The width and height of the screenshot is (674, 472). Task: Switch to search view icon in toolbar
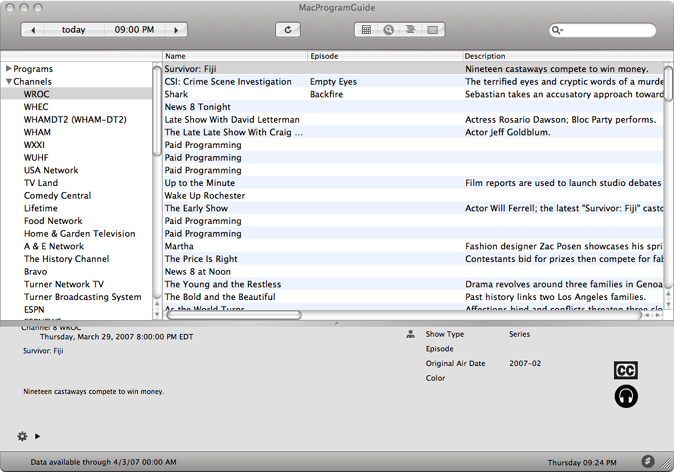coord(389,30)
